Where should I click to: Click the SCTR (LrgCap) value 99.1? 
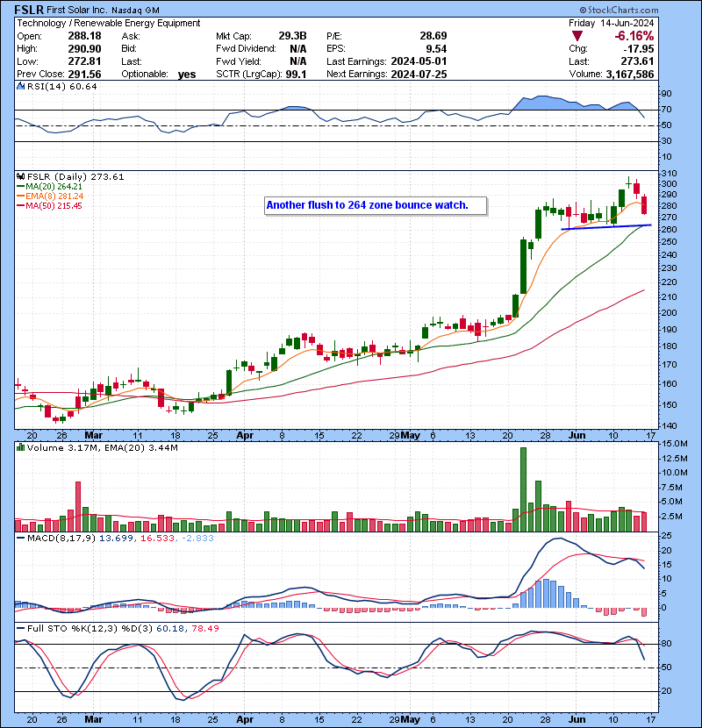pyautogui.click(x=296, y=75)
